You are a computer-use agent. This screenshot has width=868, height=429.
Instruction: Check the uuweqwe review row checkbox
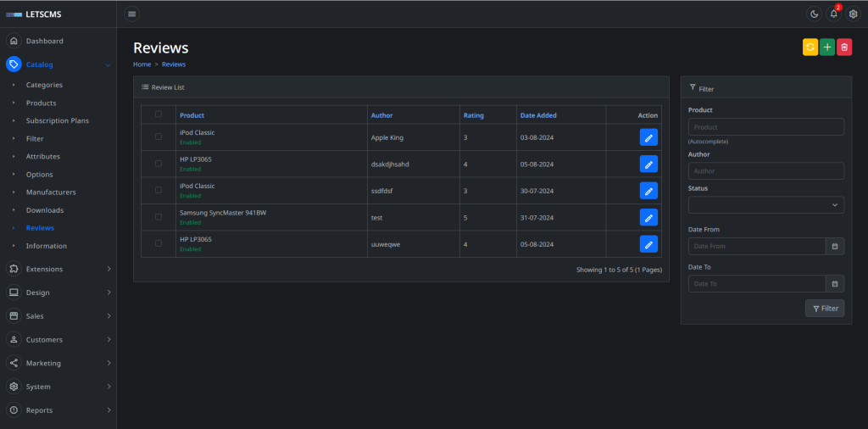click(x=159, y=243)
